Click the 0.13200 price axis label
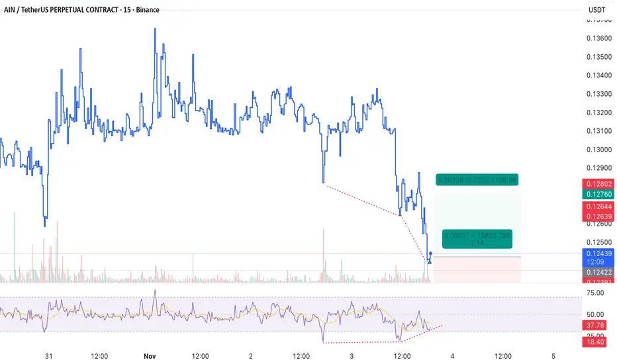Screen dimensions: 617x364 (x=599, y=113)
